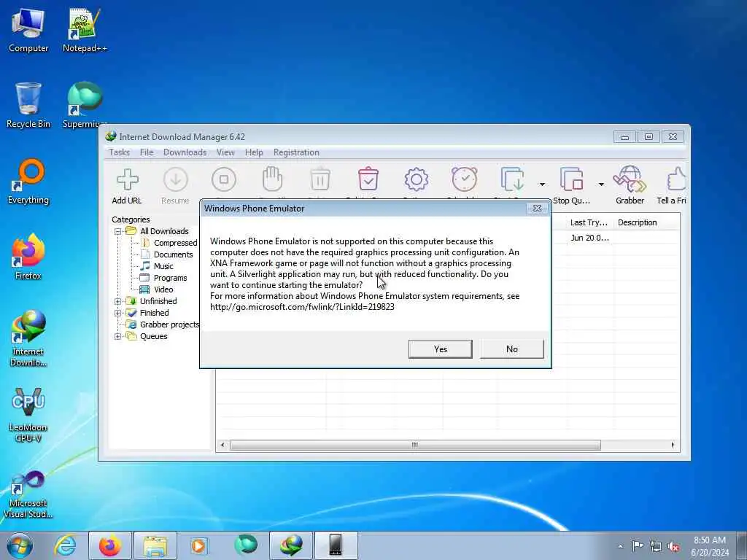The height and width of the screenshot is (560, 747).
Task: Click the Action Center flag tray icon
Action: 638,546
